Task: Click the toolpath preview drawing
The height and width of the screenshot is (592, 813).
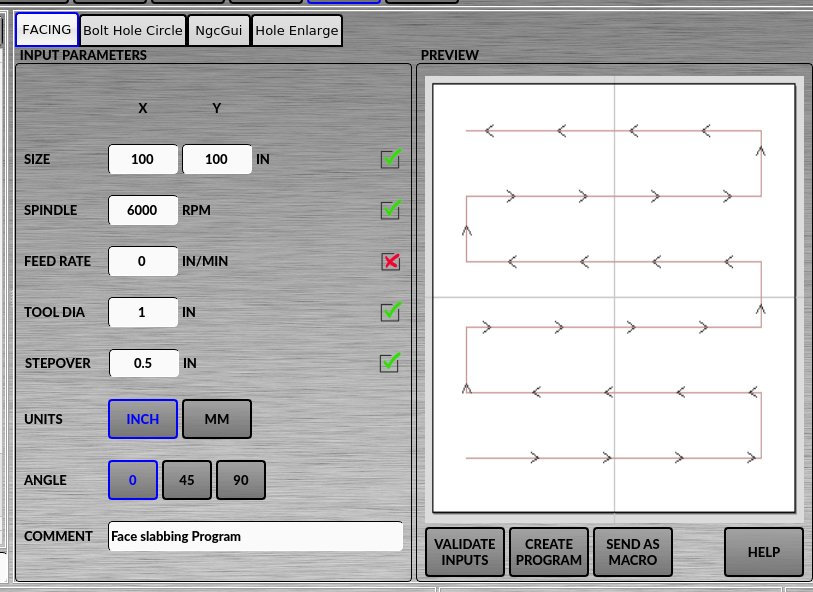Action: tap(614, 298)
